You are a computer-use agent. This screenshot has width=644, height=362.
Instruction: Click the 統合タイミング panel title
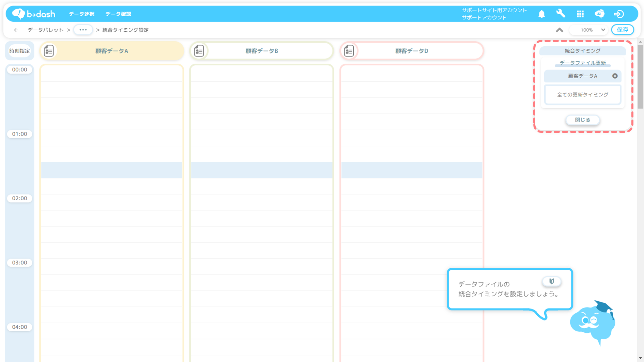click(x=583, y=51)
